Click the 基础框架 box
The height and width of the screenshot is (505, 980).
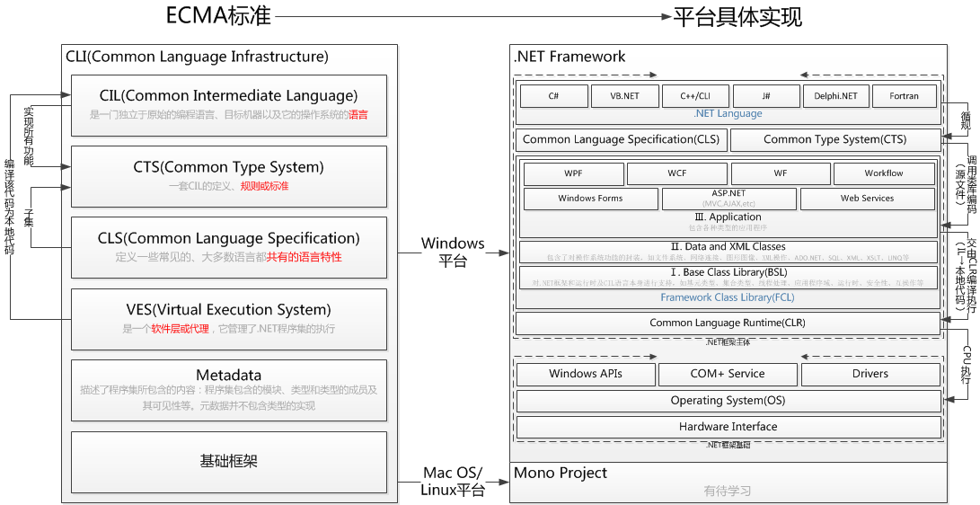tap(229, 462)
